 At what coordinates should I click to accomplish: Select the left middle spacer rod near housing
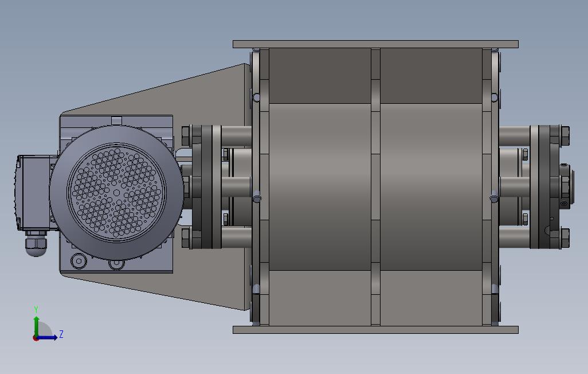coord(236,186)
